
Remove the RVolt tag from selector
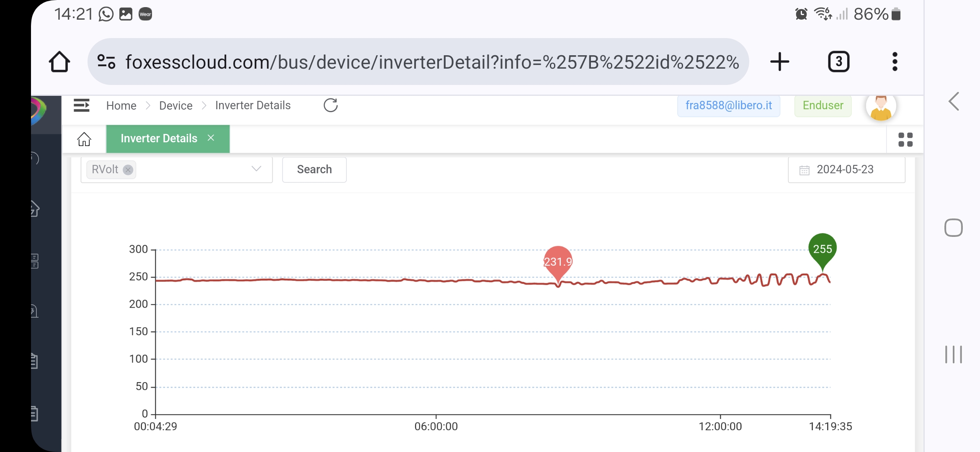tap(128, 170)
